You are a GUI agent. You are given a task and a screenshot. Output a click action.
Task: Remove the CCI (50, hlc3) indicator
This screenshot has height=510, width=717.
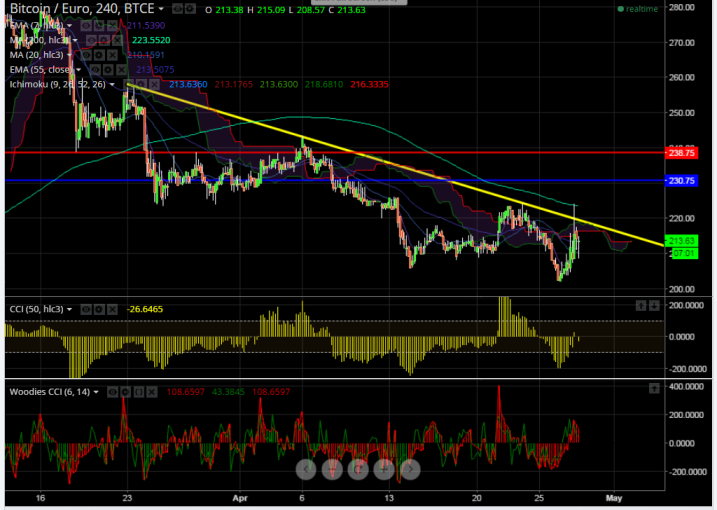coord(112,310)
